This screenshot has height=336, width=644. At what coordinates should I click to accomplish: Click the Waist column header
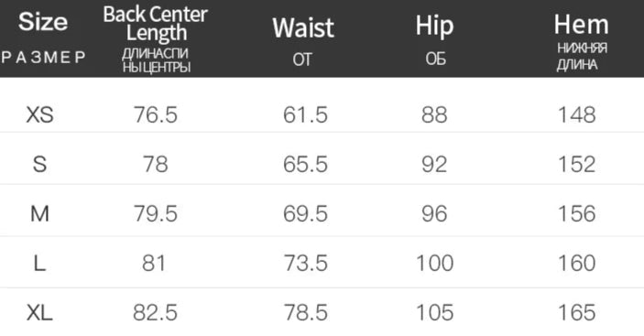point(303,27)
